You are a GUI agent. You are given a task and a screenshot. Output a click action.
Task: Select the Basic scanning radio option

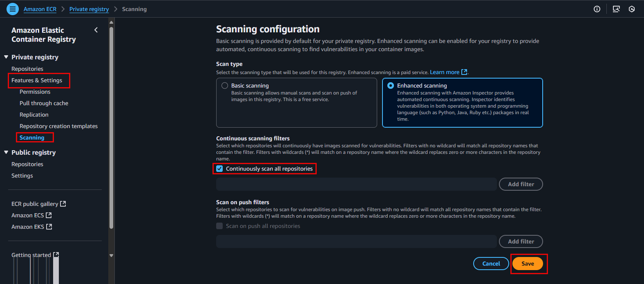pyautogui.click(x=225, y=86)
